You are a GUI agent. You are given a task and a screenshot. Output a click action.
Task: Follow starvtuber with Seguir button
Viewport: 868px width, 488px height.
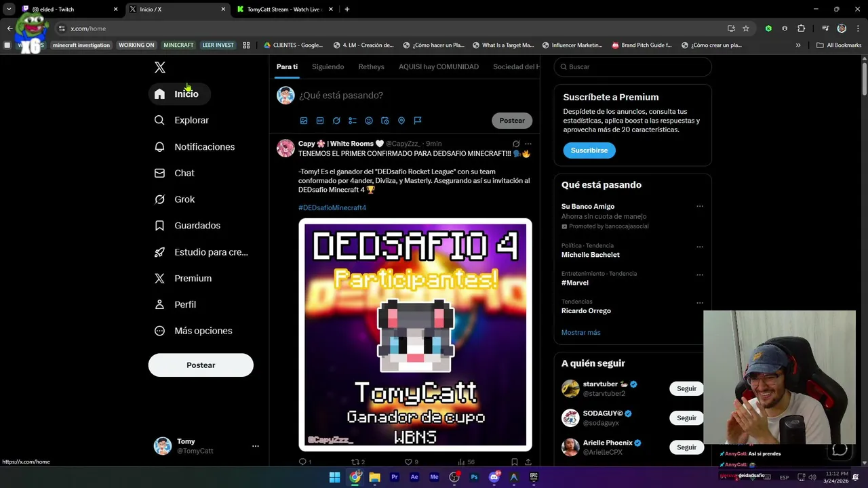tap(686, 388)
